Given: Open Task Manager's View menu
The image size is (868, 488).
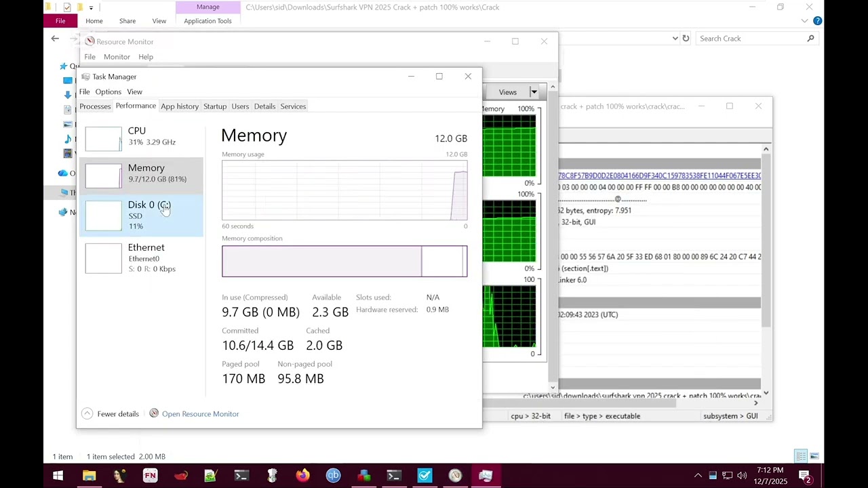Looking at the screenshot, I should click(x=134, y=91).
